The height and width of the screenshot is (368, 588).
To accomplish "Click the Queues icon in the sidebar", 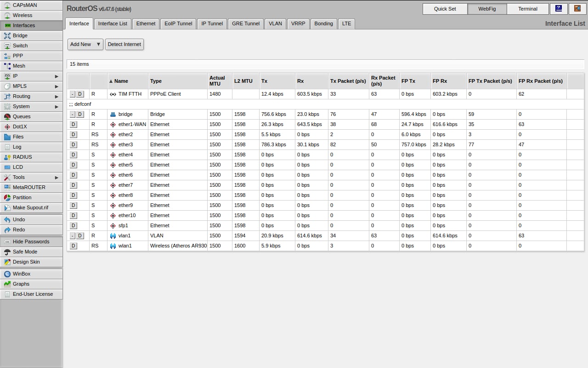I will (x=7, y=116).
